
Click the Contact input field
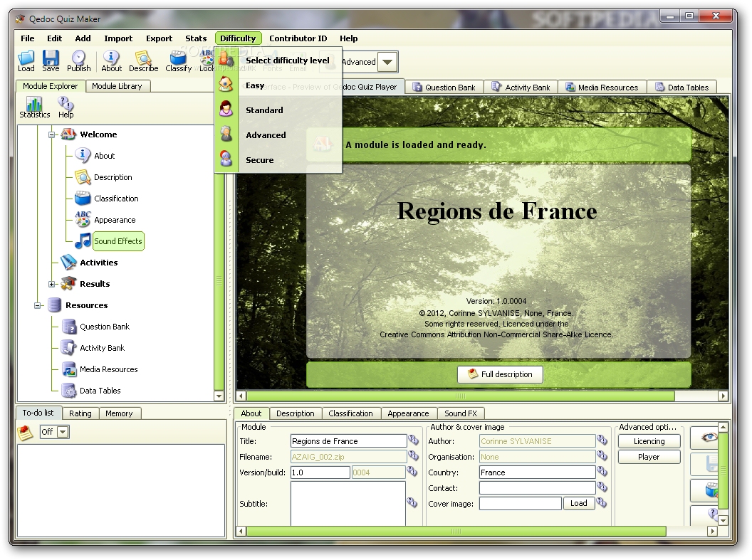point(537,487)
